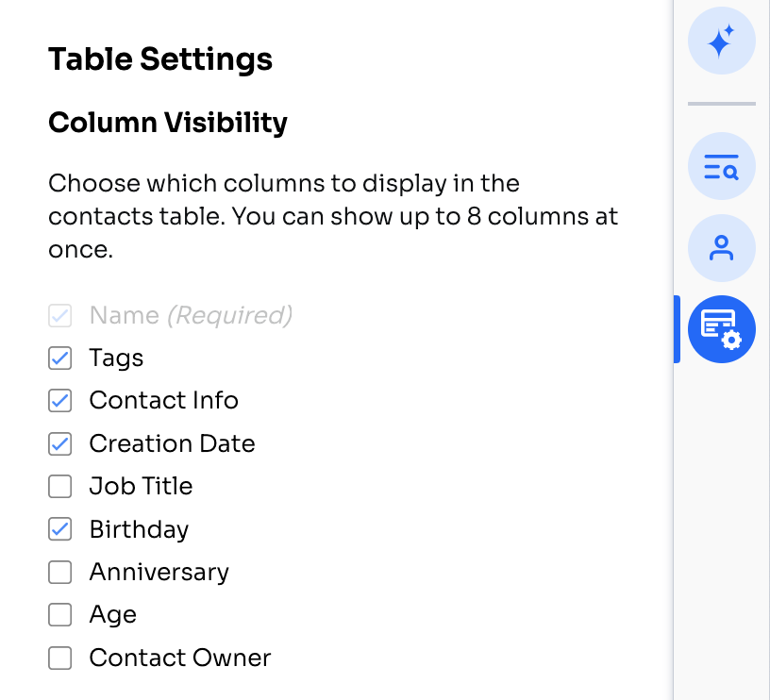
Task: Show the Contact Owner column checkbox
Action: point(59,658)
